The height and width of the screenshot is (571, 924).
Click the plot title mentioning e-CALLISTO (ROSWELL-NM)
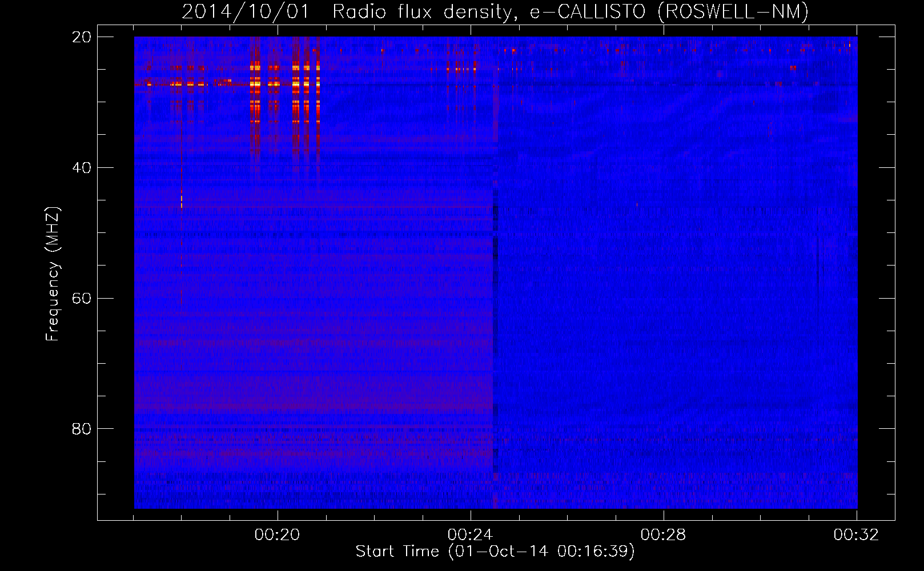[x=495, y=11]
